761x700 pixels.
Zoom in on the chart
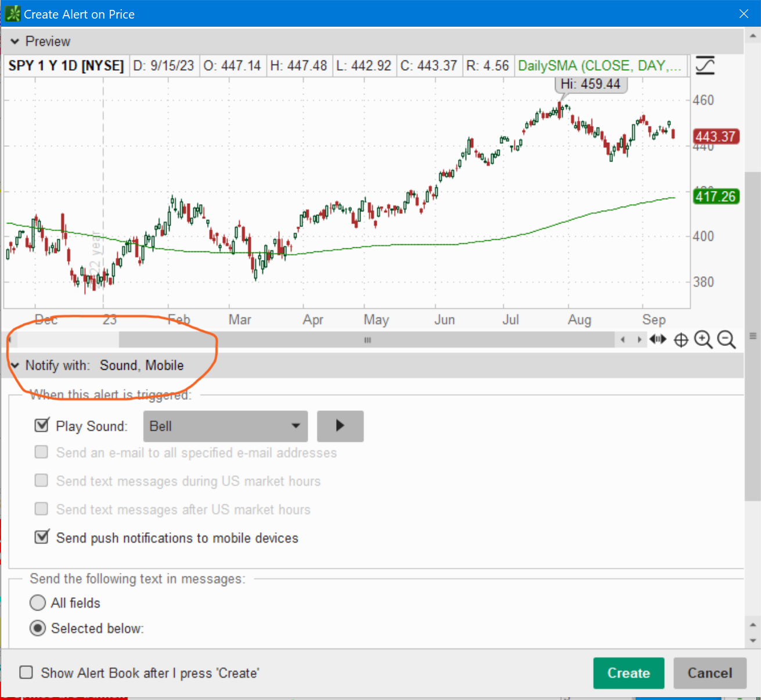tap(704, 340)
